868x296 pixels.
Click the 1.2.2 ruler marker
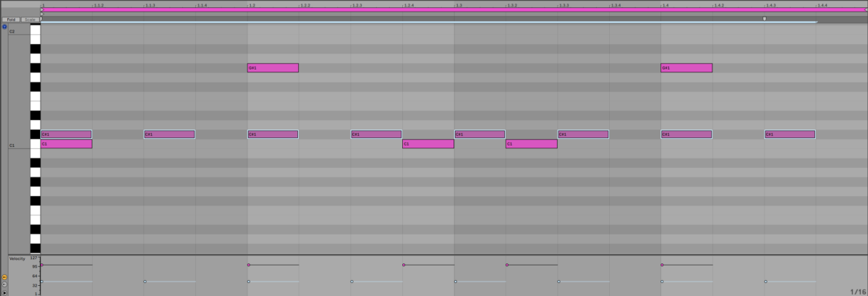click(x=305, y=5)
